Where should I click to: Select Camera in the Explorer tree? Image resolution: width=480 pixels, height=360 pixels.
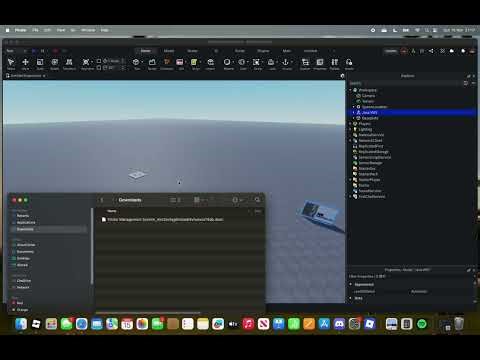coord(368,96)
